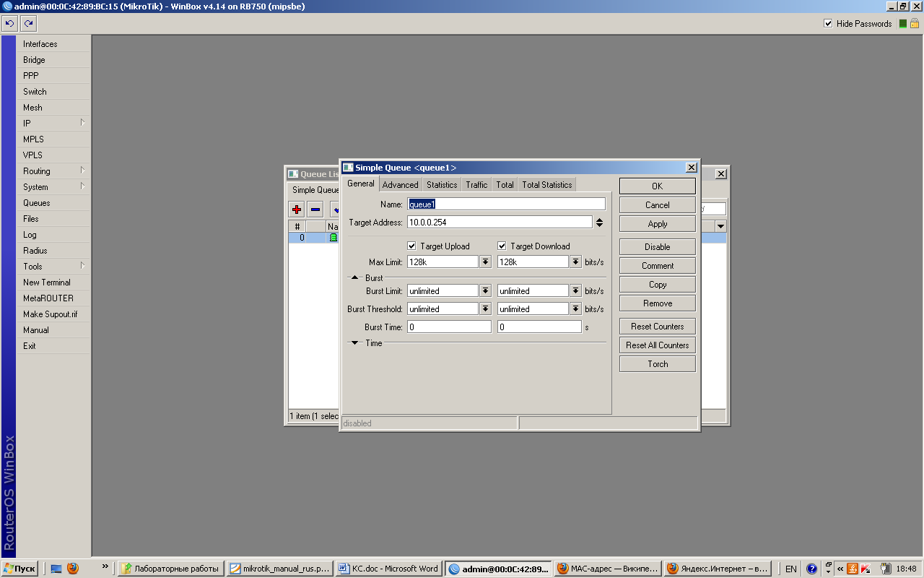Toggle the Hide Passwords checkbox
The height and width of the screenshot is (578, 924).
coord(828,24)
